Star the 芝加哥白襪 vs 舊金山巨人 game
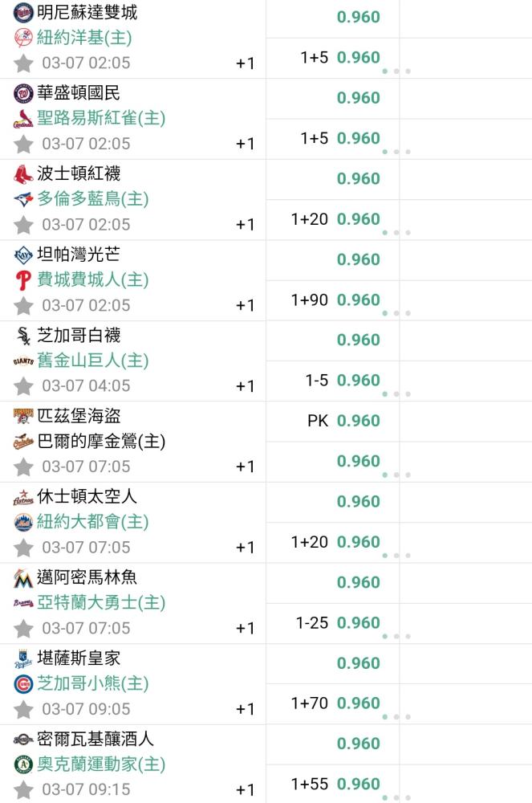The width and height of the screenshot is (532, 803). tap(23, 387)
